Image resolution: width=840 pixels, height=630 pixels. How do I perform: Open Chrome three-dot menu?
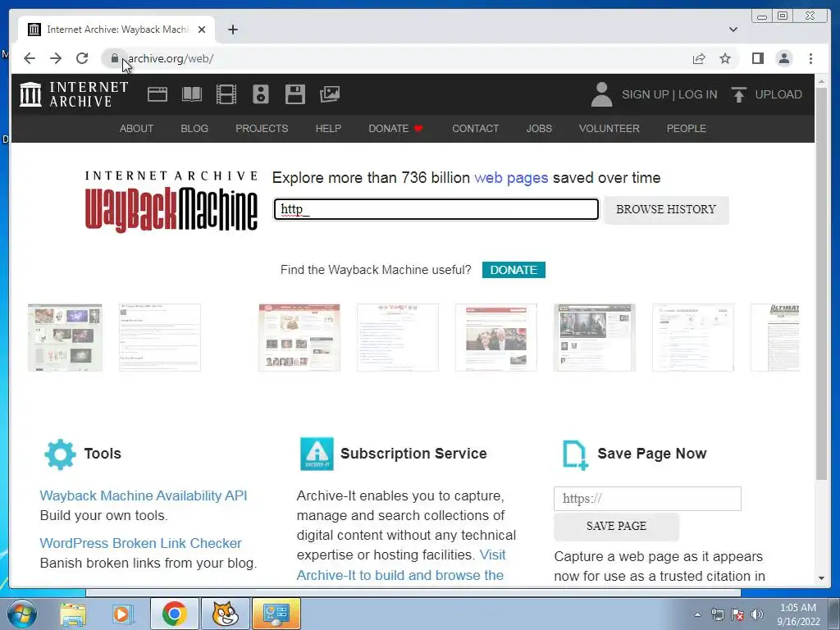click(x=810, y=58)
